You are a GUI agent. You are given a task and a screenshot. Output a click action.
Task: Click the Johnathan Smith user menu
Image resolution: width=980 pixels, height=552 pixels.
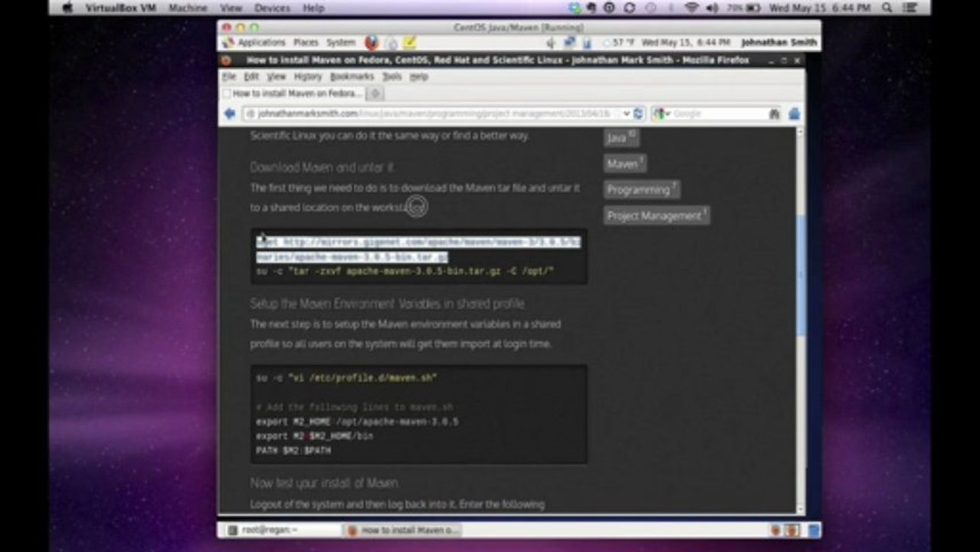[778, 43]
